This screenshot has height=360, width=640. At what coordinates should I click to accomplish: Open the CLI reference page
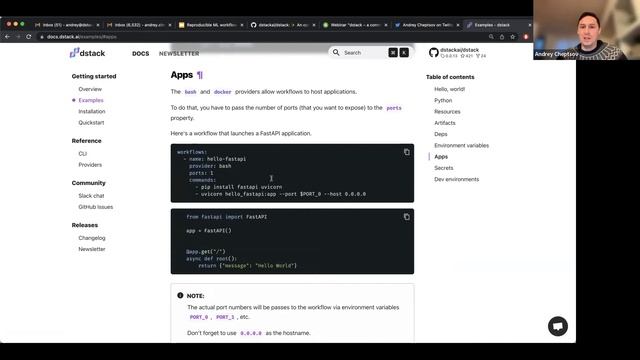(82, 153)
